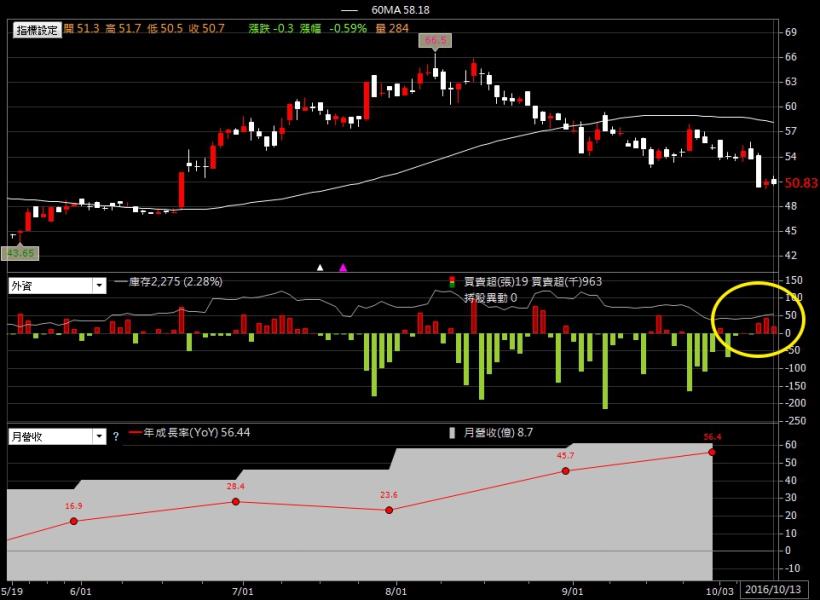Screen dimensions: 820x600
Task: Click the 買賣超(千)963 legend text
Action: 567,281
